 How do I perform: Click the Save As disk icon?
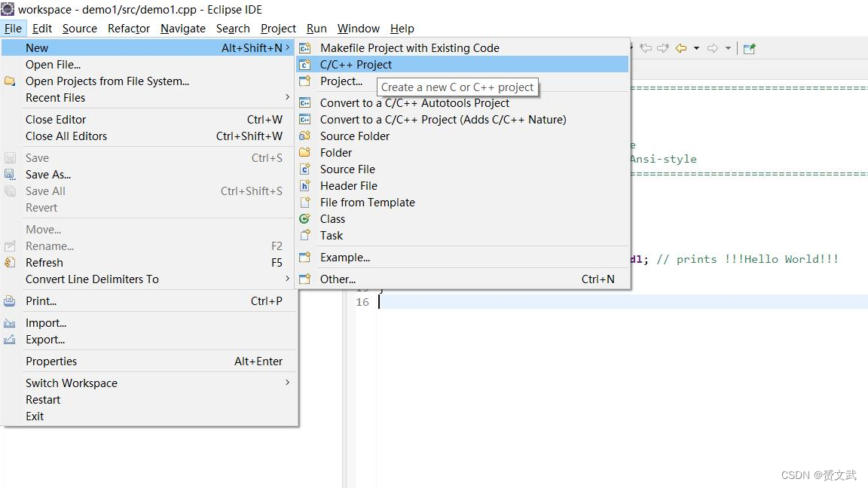tap(10, 175)
